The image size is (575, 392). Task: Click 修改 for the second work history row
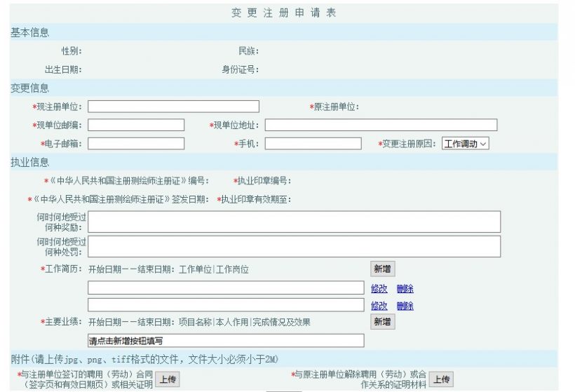[x=379, y=306]
